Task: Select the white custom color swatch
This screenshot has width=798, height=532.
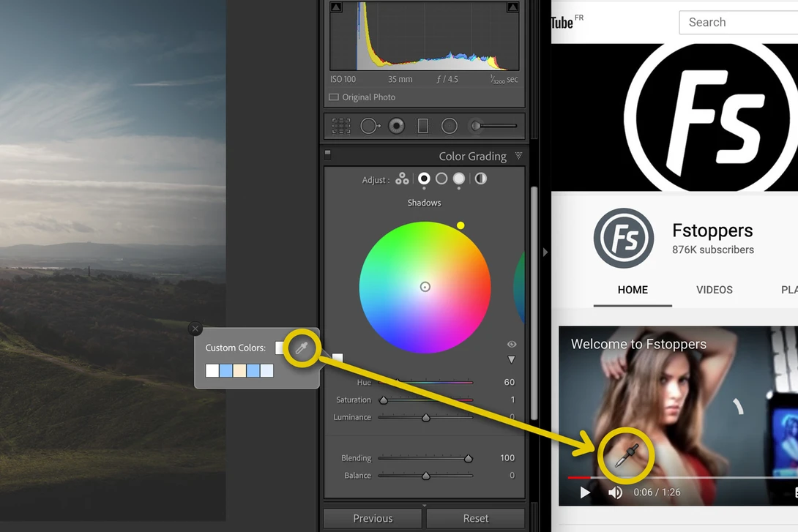Action: point(212,371)
